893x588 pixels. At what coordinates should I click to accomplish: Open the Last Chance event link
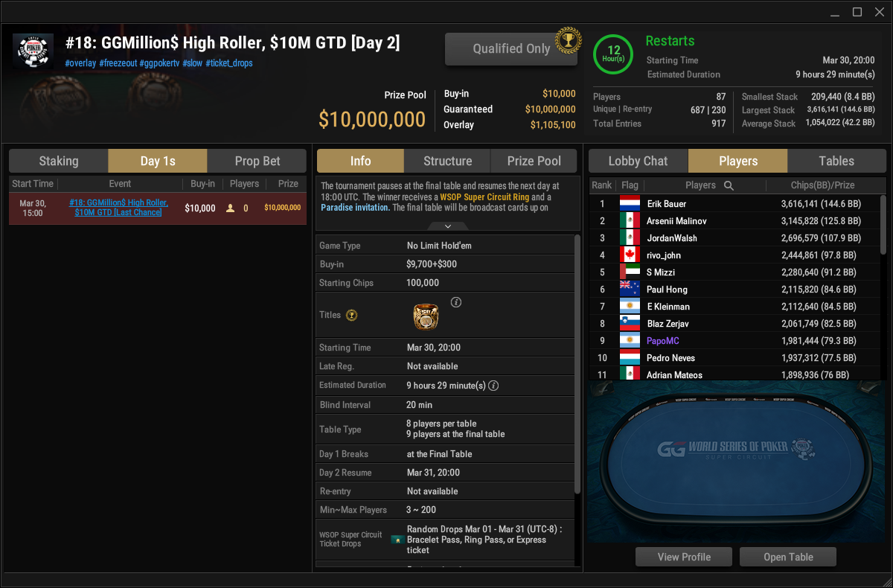tap(119, 208)
